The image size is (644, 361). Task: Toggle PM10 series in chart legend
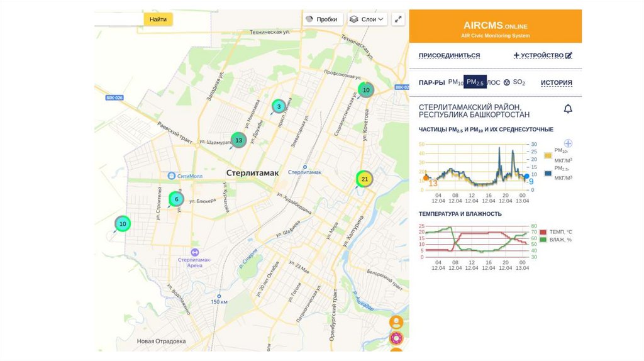[x=548, y=155]
